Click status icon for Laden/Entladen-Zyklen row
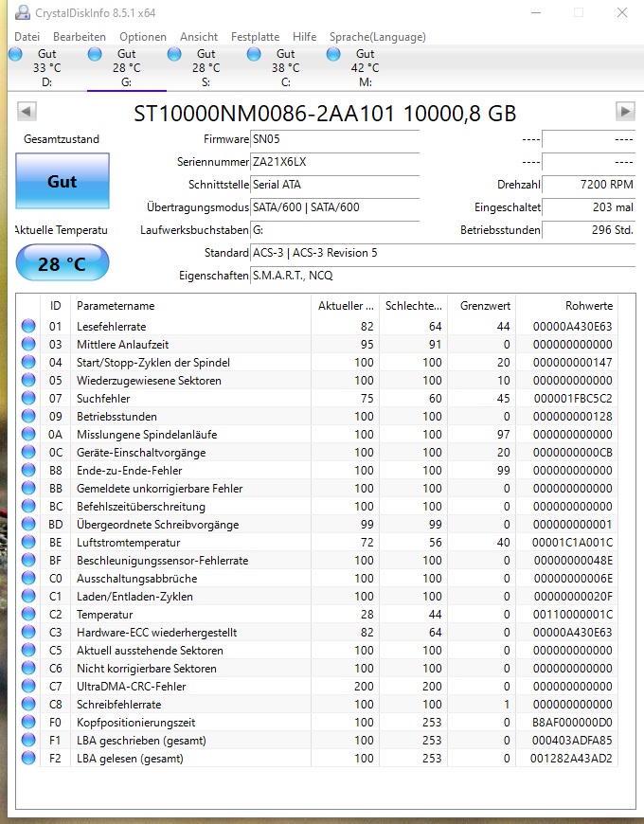The width and height of the screenshot is (644, 824). pos(28,596)
